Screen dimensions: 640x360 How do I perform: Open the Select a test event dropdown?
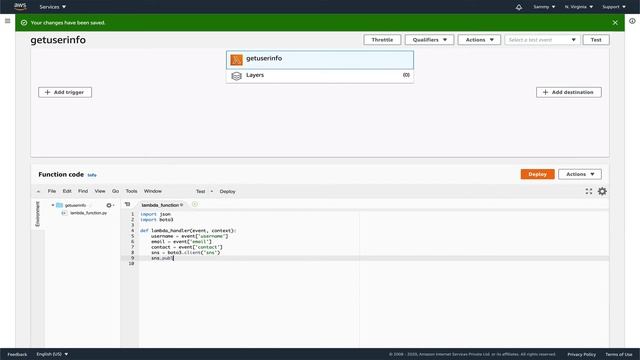tap(542, 40)
